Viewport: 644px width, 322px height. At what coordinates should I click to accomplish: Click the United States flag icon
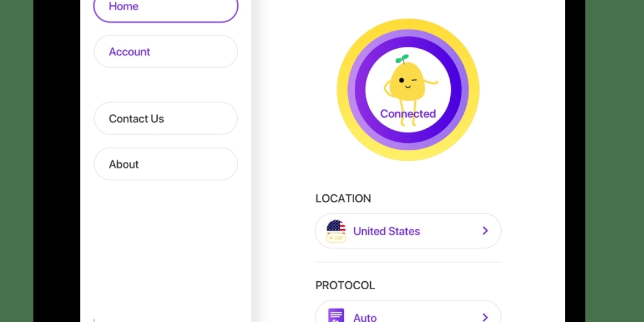point(336,226)
